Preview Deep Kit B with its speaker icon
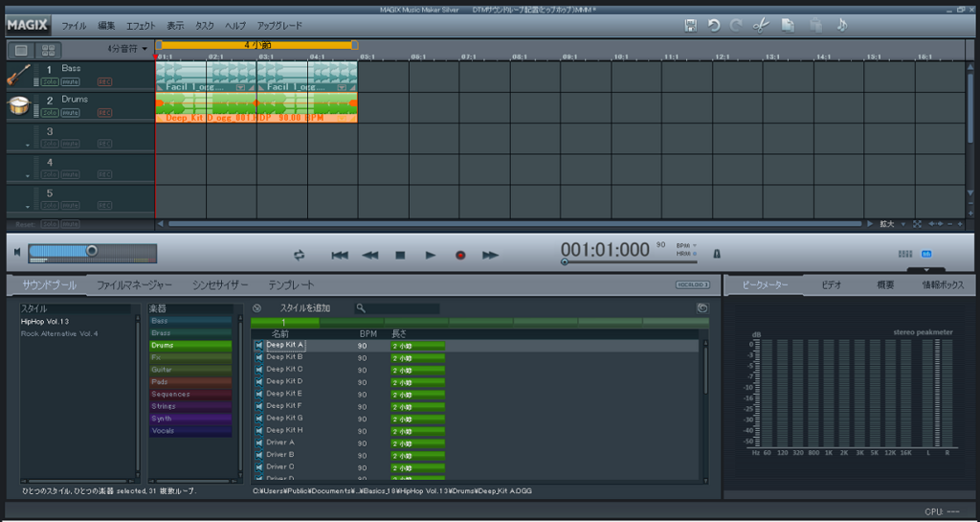The width and height of the screenshot is (980, 522). (x=258, y=357)
